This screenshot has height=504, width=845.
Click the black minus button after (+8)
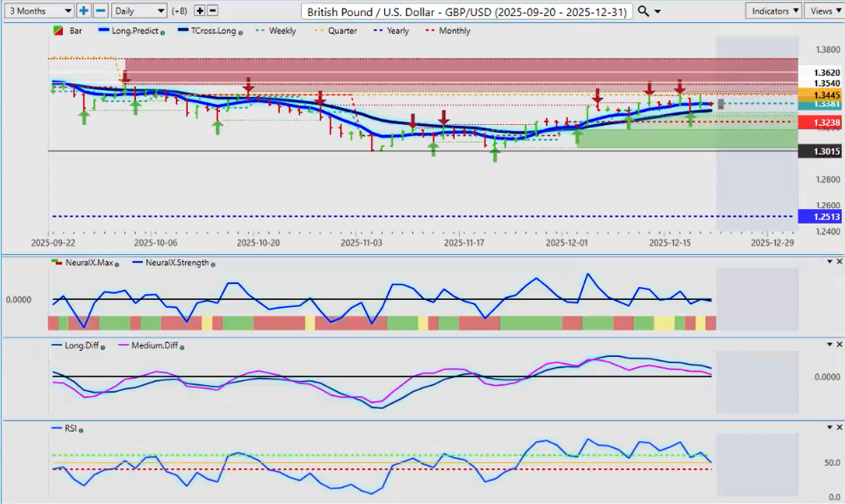[213, 11]
